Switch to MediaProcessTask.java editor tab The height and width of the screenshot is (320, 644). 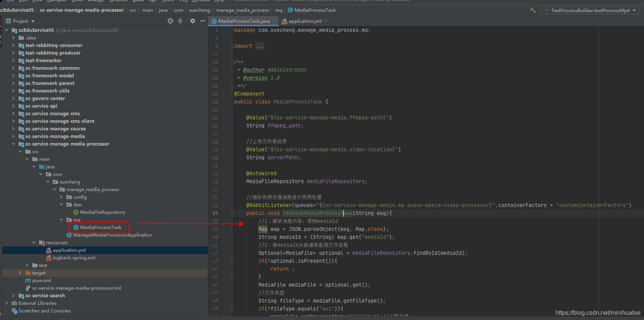click(244, 21)
